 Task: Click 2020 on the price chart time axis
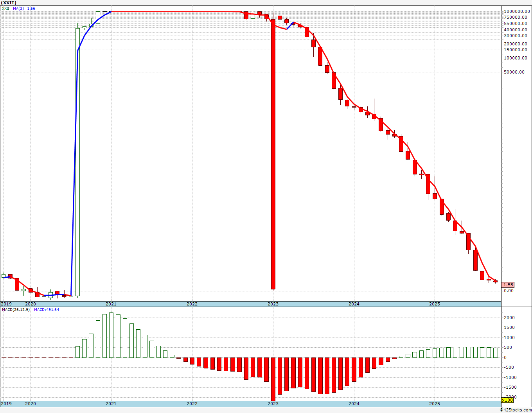30,304
